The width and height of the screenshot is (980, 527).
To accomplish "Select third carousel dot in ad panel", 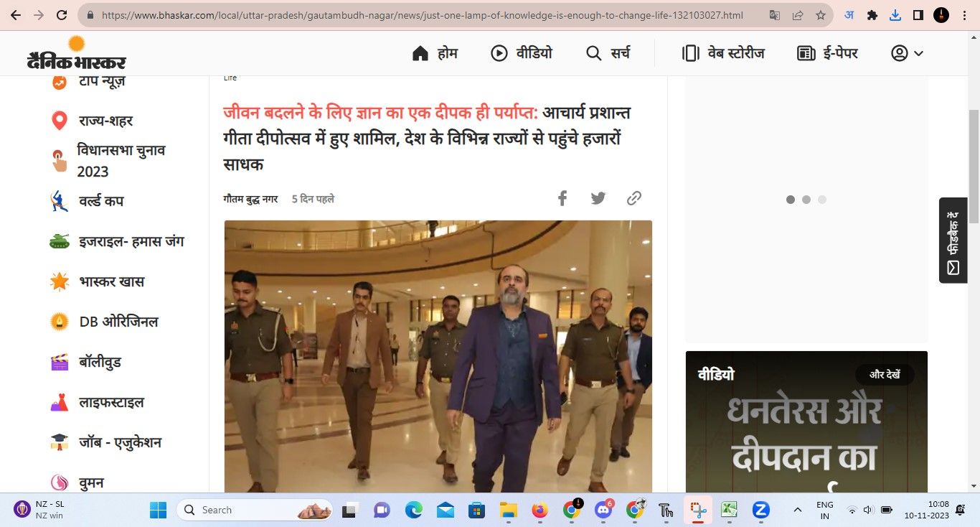I will click(822, 200).
